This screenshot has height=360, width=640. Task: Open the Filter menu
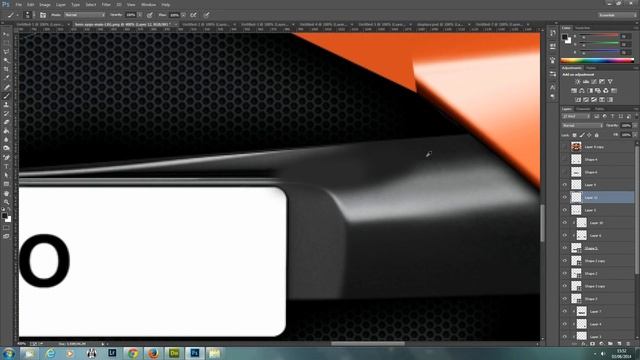pos(106,4)
